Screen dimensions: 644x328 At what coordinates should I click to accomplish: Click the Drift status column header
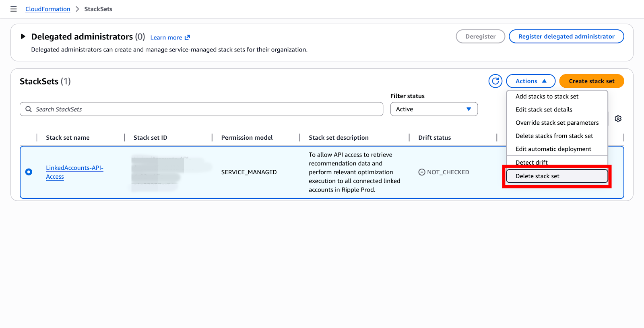point(435,138)
